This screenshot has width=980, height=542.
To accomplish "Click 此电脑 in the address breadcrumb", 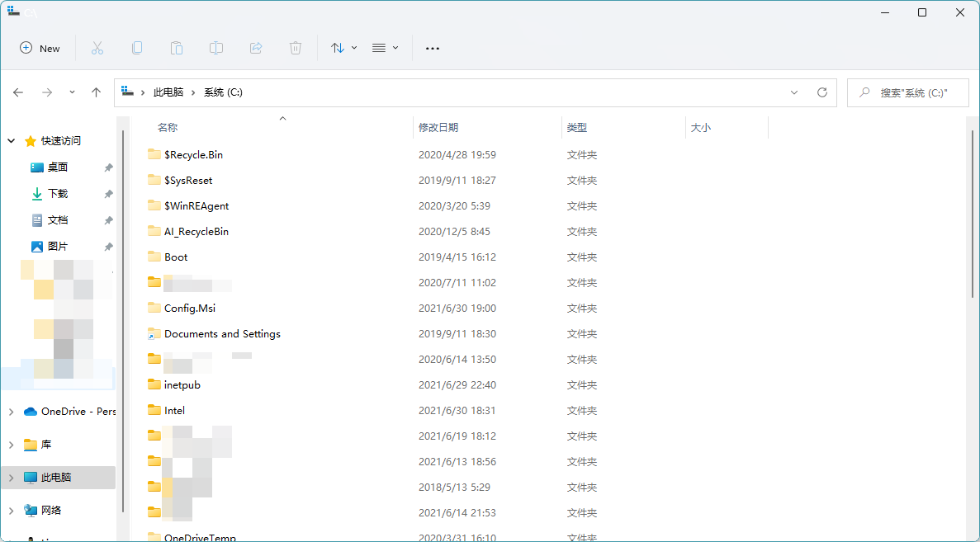I will [x=168, y=92].
